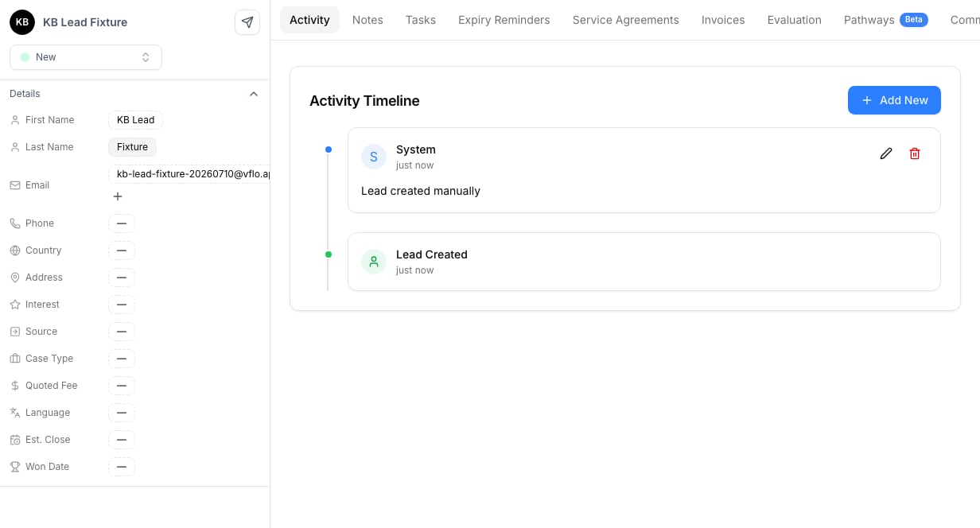Click the KB avatar circle
The width and height of the screenshot is (980, 528).
[22, 22]
